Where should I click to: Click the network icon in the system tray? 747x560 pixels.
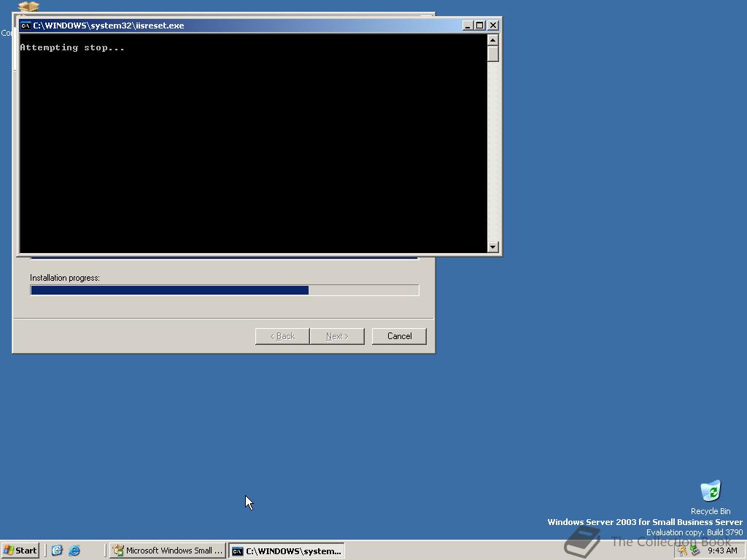694,551
